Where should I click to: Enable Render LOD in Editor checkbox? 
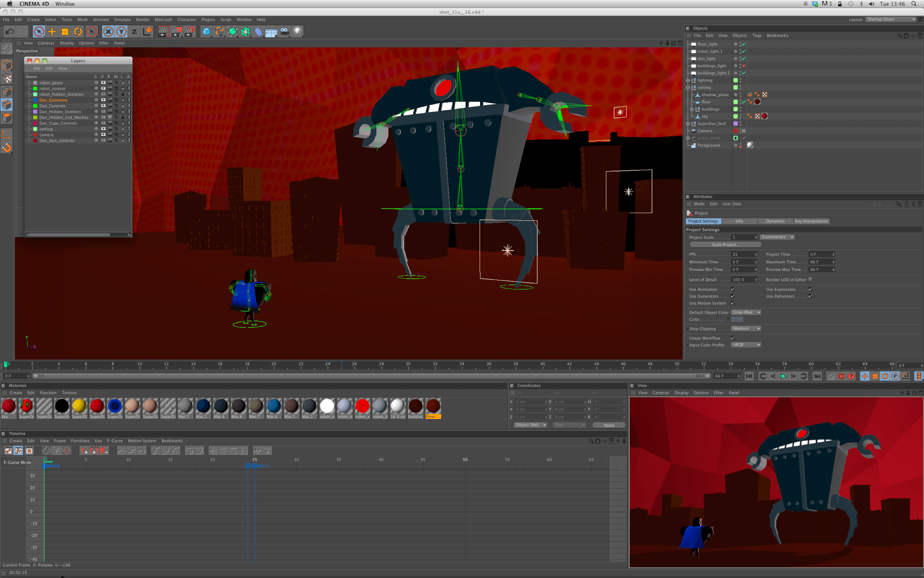pos(810,280)
